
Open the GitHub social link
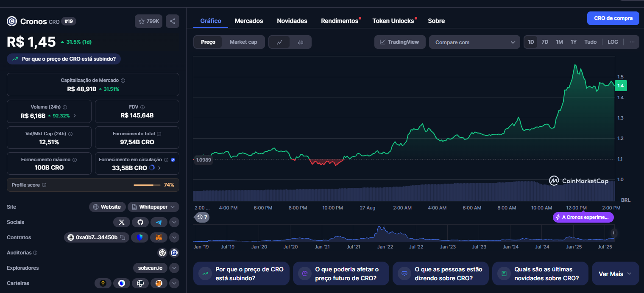pyautogui.click(x=140, y=222)
